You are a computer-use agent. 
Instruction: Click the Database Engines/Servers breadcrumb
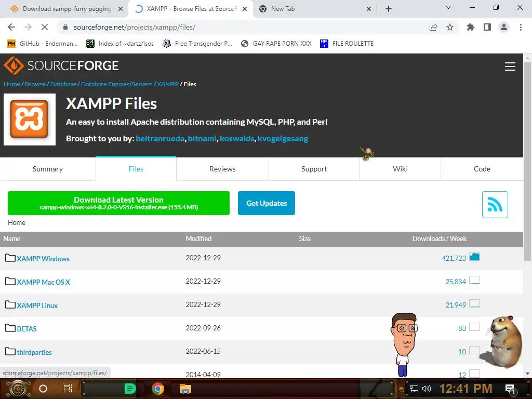(x=117, y=84)
